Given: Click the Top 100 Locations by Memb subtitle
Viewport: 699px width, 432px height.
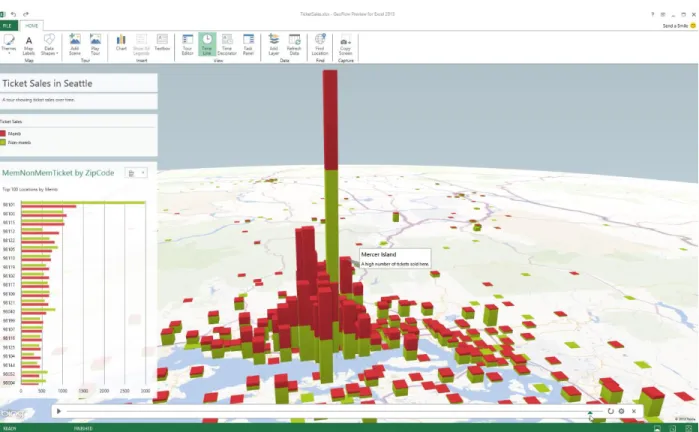Looking at the screenshot, I should pyautogui.click(x=30, y=189).
